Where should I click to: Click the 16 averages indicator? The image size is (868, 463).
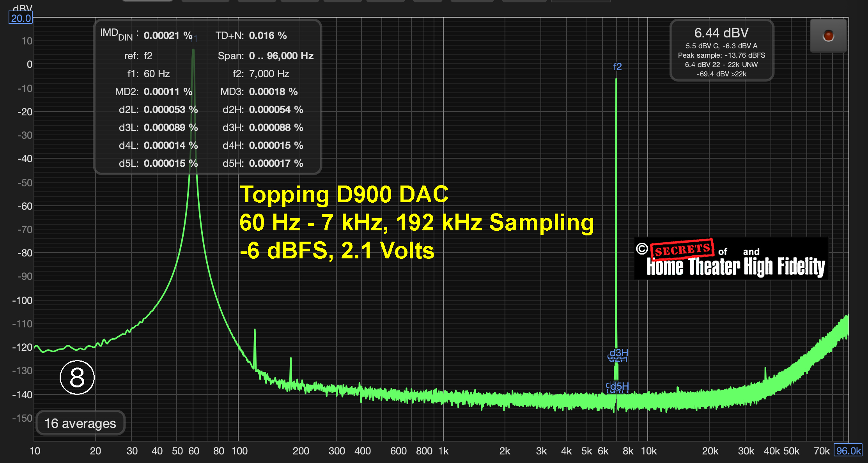point(80,423)
